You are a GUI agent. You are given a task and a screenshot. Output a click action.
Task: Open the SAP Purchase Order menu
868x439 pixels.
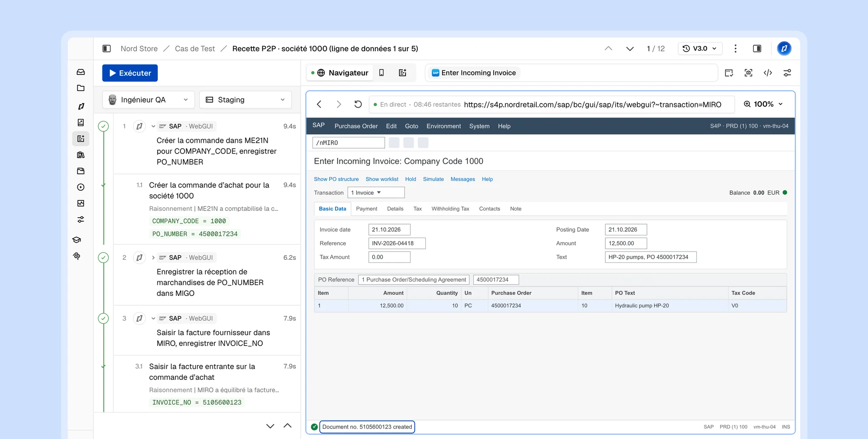[x=356, y=126]
